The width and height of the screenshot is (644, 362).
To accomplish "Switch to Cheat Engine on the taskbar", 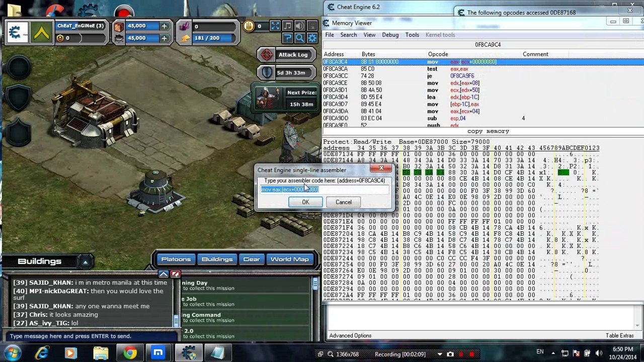I will coord(189,353).
